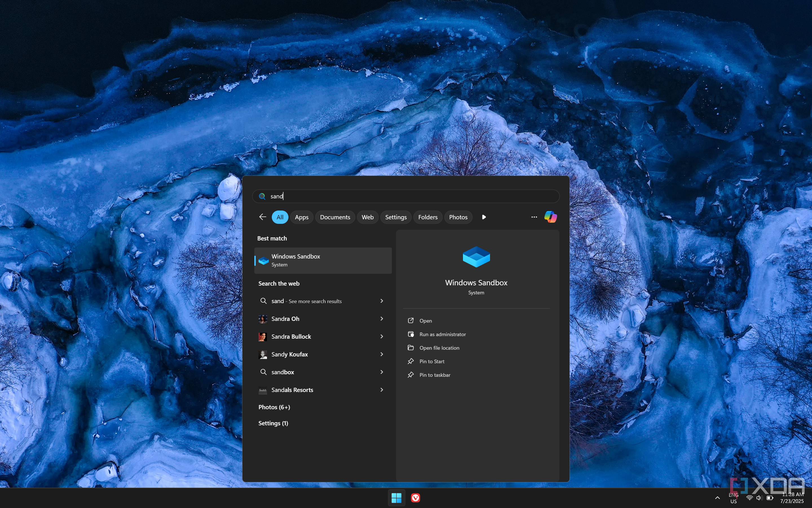Choose Run as administrator
Viewport: 812px width, 508px height.
pos(442,334)
